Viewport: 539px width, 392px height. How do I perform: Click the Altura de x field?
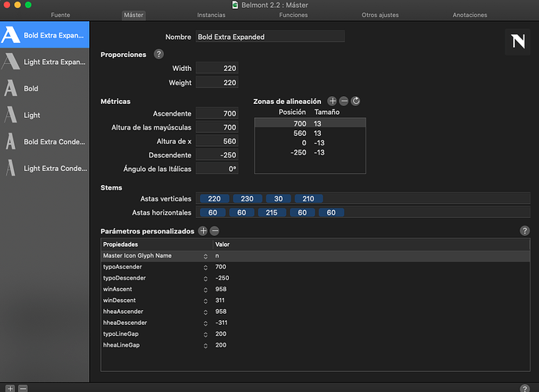(x=217, y=141)
